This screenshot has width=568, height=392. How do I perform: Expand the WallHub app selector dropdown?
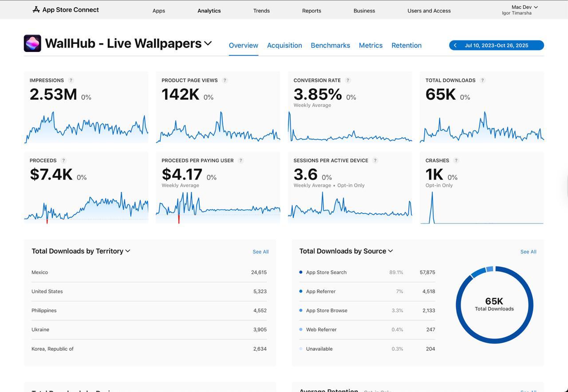pyautogui.click(x=208, y=43)
